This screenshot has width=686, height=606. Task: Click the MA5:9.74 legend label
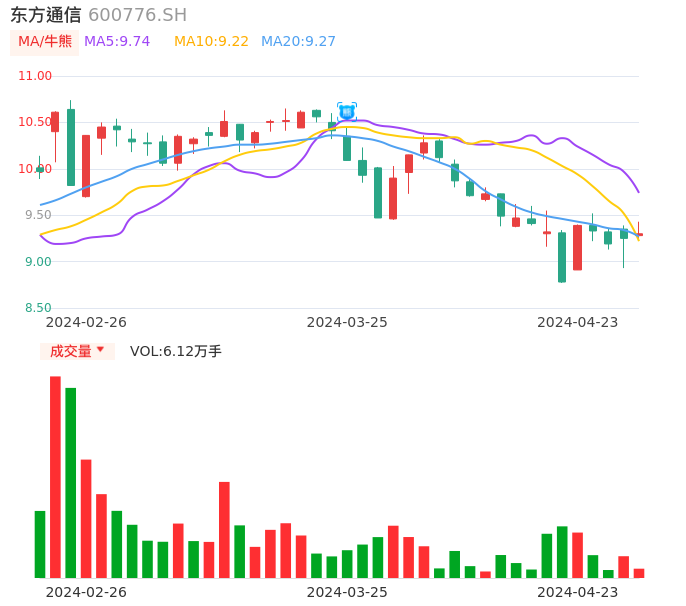click(117, 42)
